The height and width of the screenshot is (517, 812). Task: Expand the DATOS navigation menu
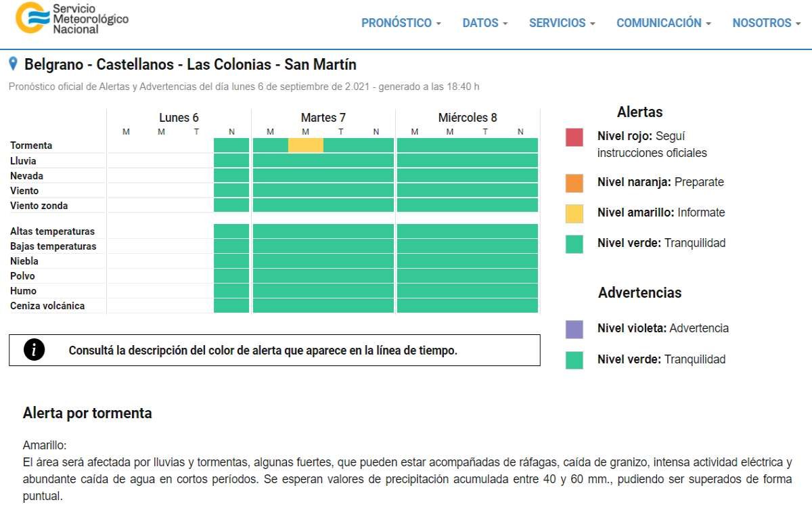pos(484,23)
